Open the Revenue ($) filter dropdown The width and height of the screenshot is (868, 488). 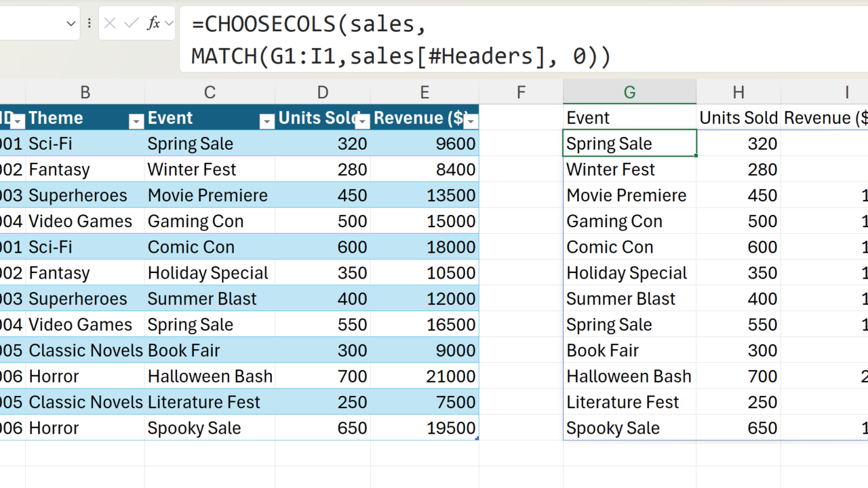(470, 121)
